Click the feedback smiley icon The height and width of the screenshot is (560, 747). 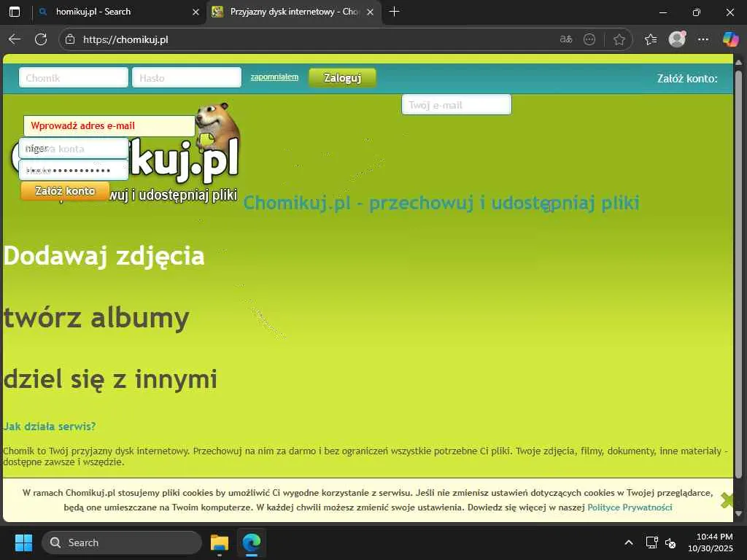point(589,39)
